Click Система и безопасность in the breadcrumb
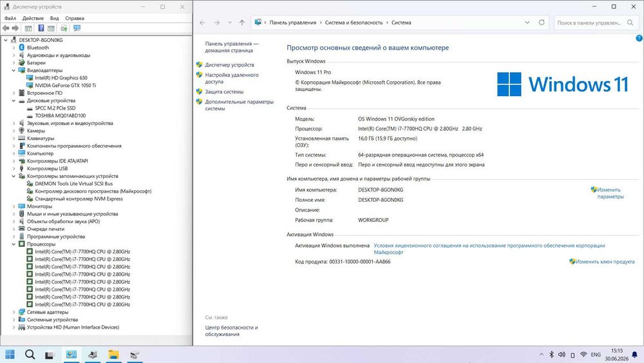Viewport: 644px width, 363px height. click(x=354, y=23)
